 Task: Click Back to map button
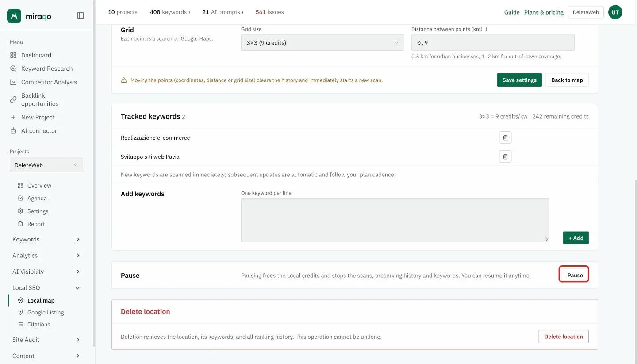[567, 80]
